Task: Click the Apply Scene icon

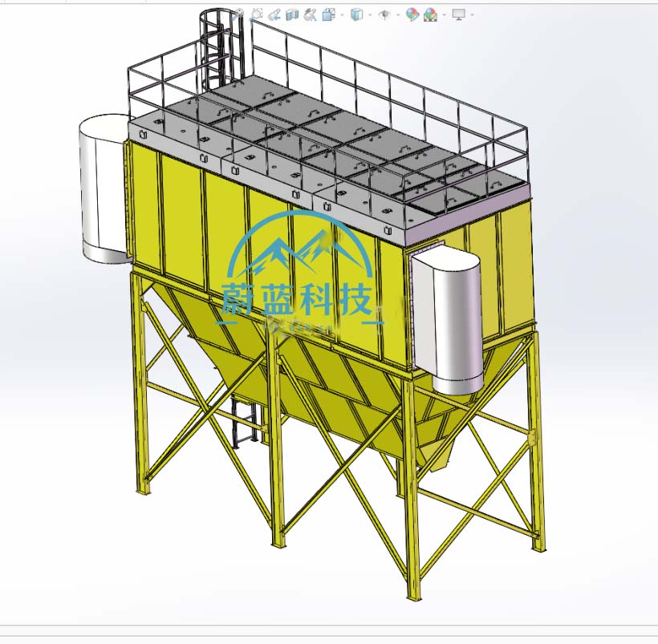Action: click(x=430, y=14)
